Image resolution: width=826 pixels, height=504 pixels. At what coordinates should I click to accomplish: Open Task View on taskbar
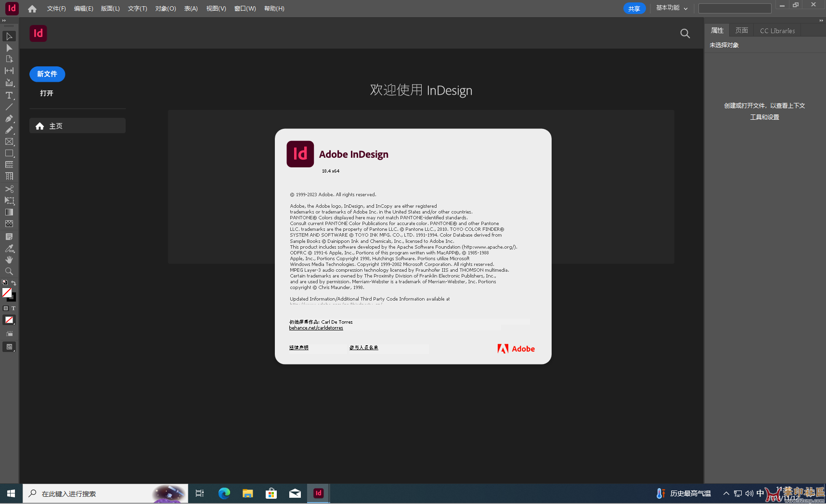[200, 493]
